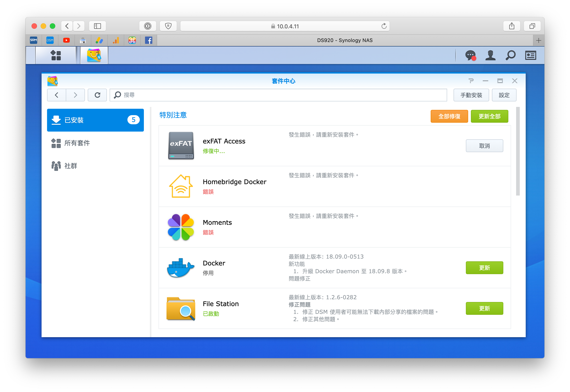Update File Station with 更新 button
The height and width of the screenshot is (392, 570).
tap(484, 308)
